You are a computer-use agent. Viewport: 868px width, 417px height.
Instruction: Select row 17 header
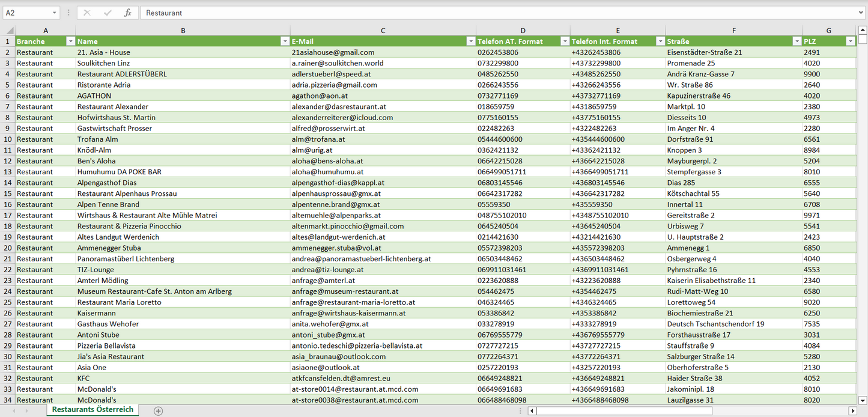(x=8, y=215)
